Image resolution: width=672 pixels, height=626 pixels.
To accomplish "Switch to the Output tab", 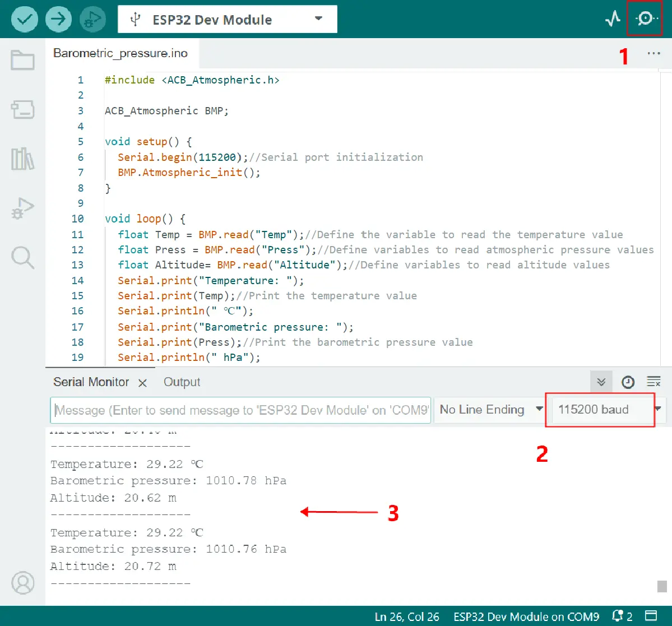I will (x=182, y=382).
